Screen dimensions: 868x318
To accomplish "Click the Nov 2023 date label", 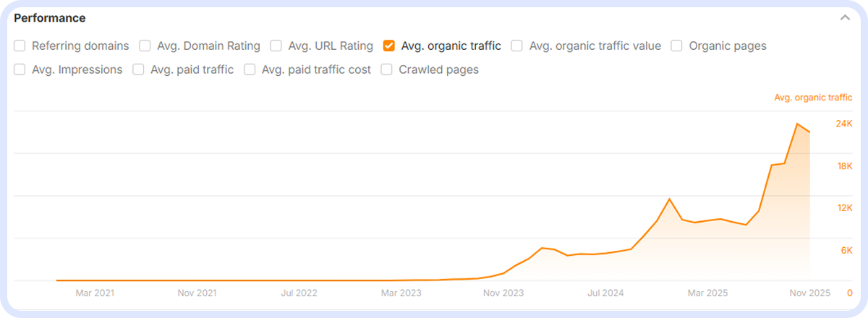I will click(503, 293).
